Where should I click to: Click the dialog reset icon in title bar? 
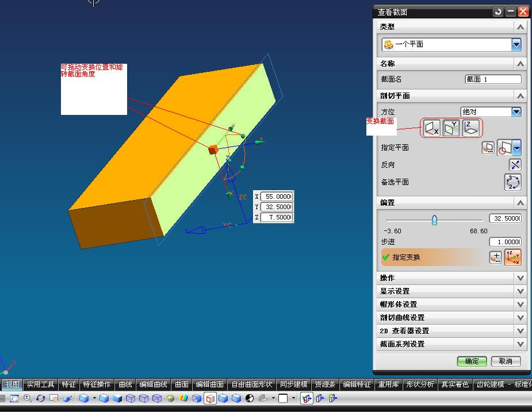[497, 12]
